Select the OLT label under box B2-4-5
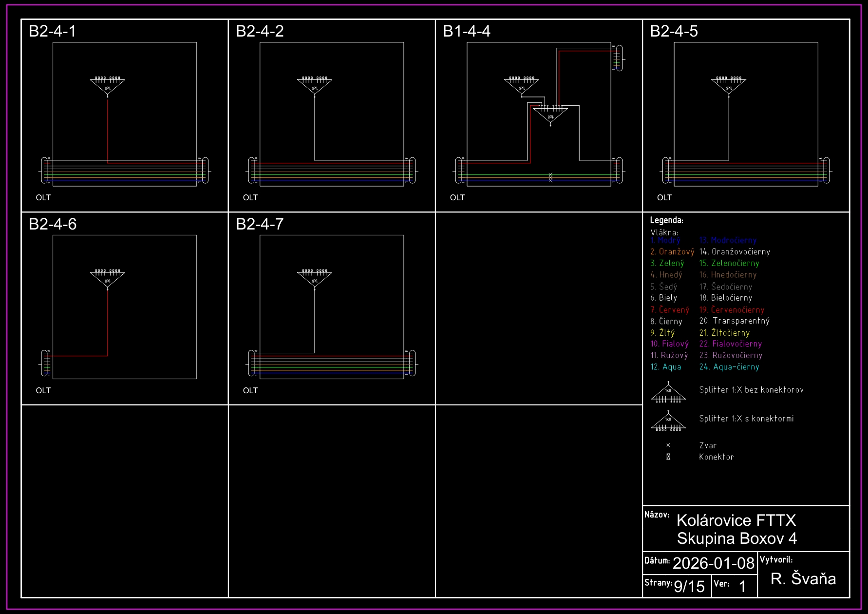Viewport: 868px width, 614px height. 664,197
